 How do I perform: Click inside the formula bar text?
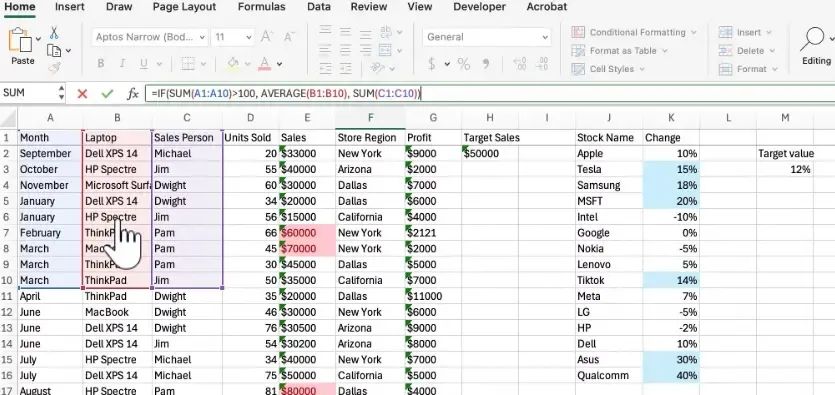pos(286,94)
